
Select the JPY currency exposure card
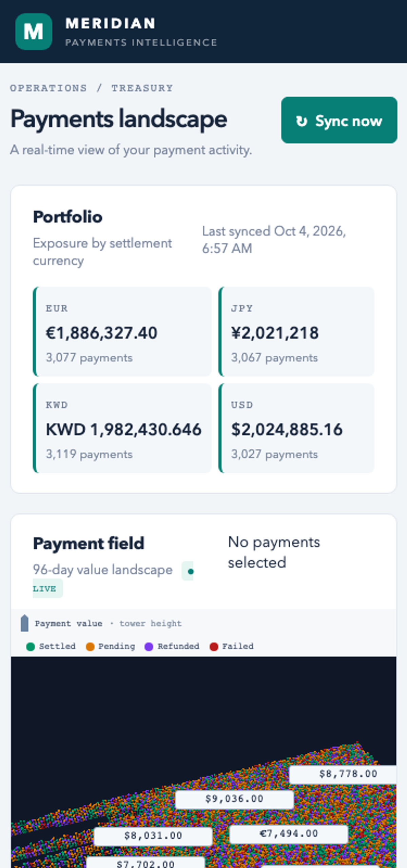click(x=296, y=332)
